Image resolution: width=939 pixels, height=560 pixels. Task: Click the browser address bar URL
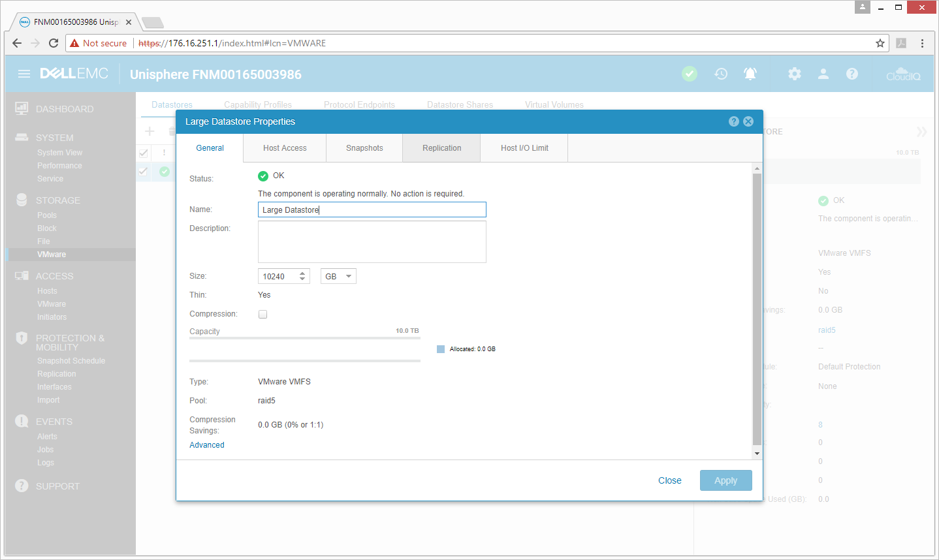click(232, 43)
